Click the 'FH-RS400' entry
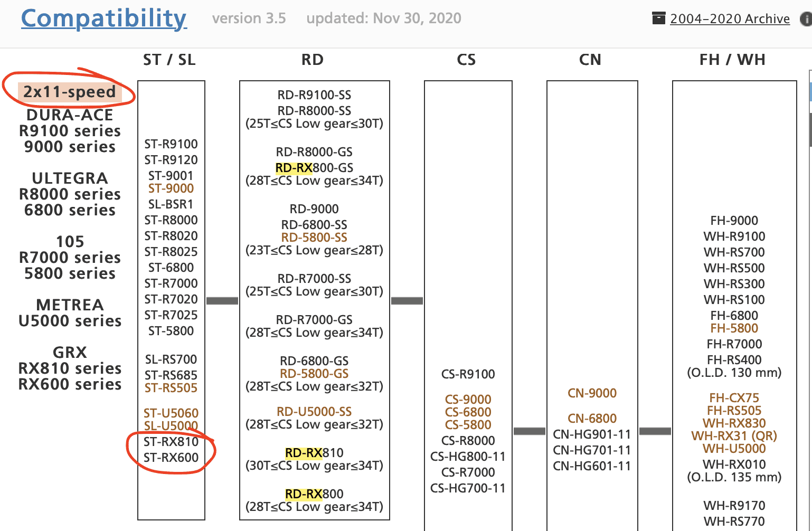The image size is (812, 531). point(734,360)
